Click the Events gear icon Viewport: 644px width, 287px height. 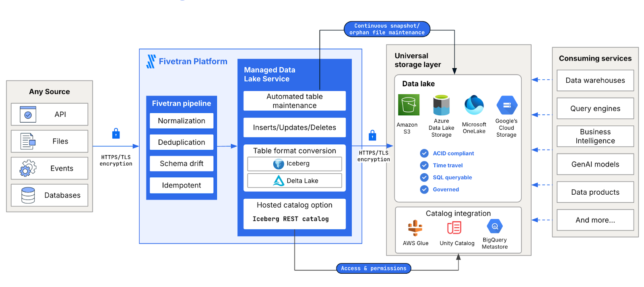click(x=28, y=168)
